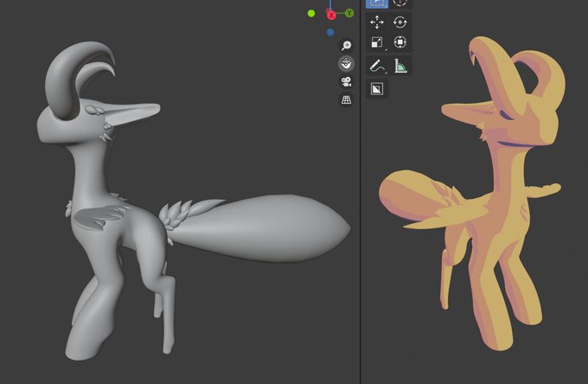Click the unlabeled bright green gizmo dot
This screenshot has width=588, height=384.
tap(311, 14)
